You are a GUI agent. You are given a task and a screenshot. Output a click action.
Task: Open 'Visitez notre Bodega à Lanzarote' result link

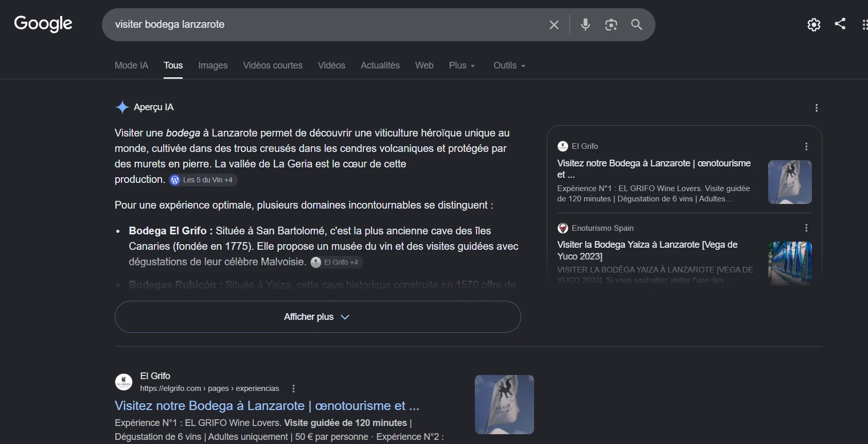pyautogui.click(x=267, y=406)
